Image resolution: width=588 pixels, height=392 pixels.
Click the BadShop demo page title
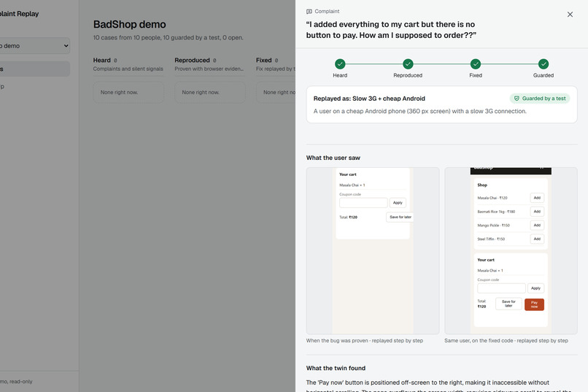coord(129,24)
